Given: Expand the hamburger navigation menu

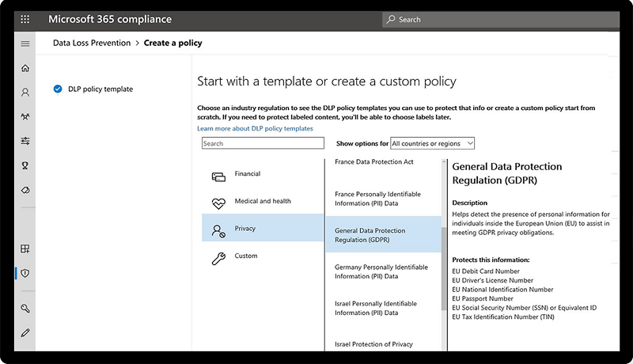Looking at the screenshot, I should point(25,44).
